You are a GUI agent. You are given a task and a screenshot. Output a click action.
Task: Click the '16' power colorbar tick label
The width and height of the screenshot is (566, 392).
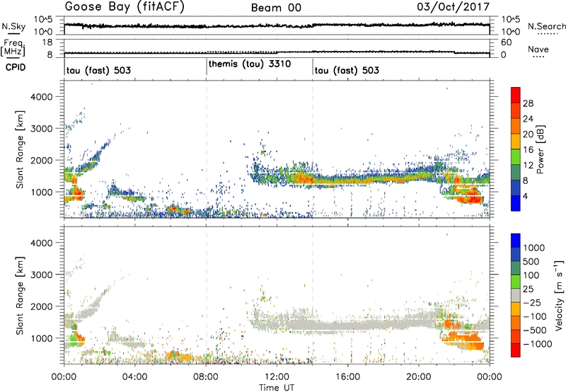tap(528, 150)
